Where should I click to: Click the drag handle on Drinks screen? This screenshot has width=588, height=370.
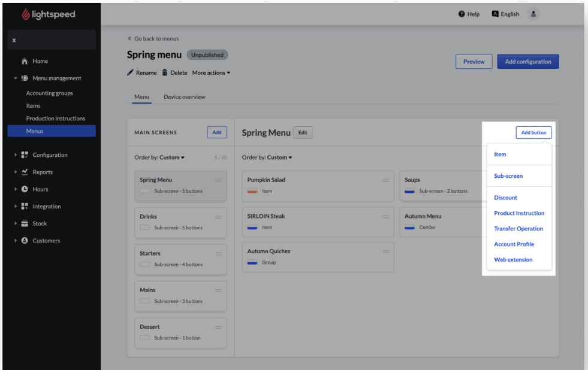218,217
